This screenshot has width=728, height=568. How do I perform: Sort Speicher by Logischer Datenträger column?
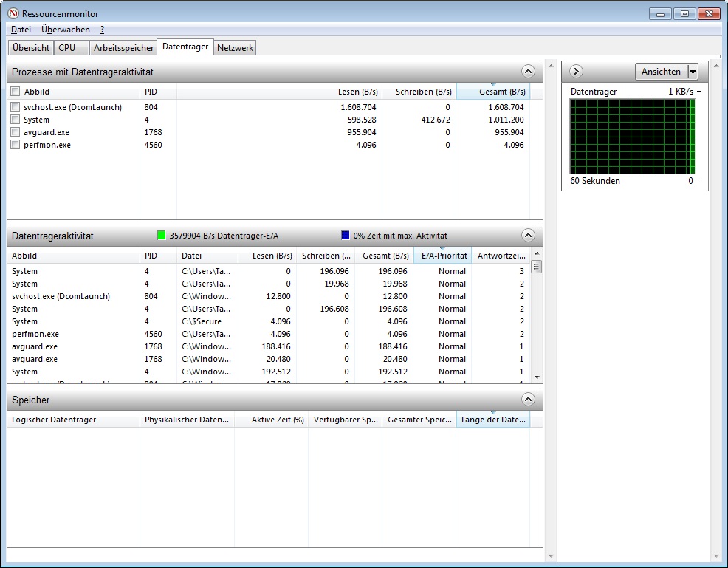tap(73, 420)
